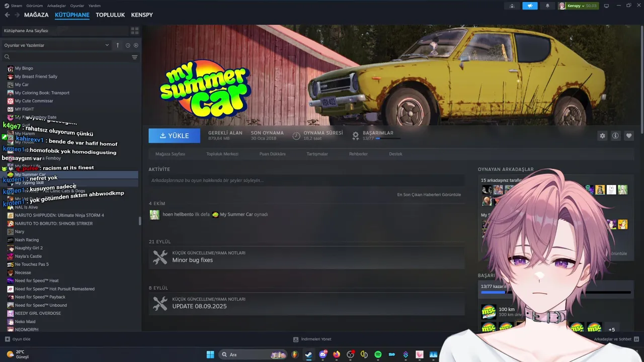Screen dimensions: 644x362
Task: Select My Breast Friend Sally in library
Action: [36, 76]
